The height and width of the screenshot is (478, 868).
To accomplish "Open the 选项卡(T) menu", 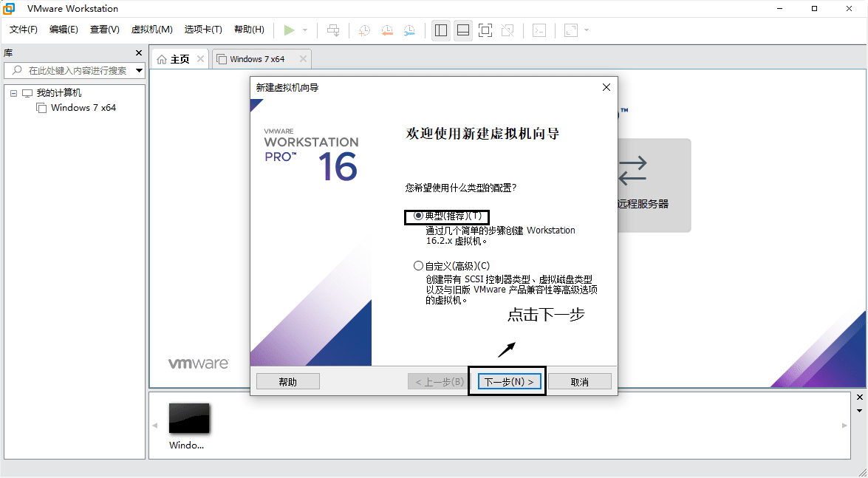I will 203,30.
